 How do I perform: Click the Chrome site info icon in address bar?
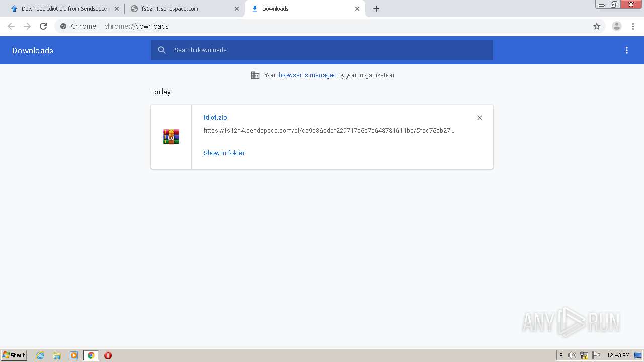[63, 26]
